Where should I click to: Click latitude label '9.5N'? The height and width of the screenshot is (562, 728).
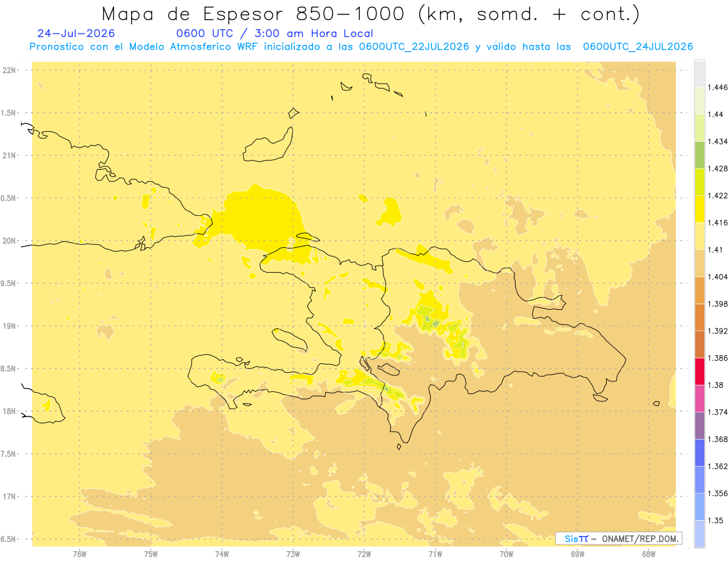tap(9, 283)
